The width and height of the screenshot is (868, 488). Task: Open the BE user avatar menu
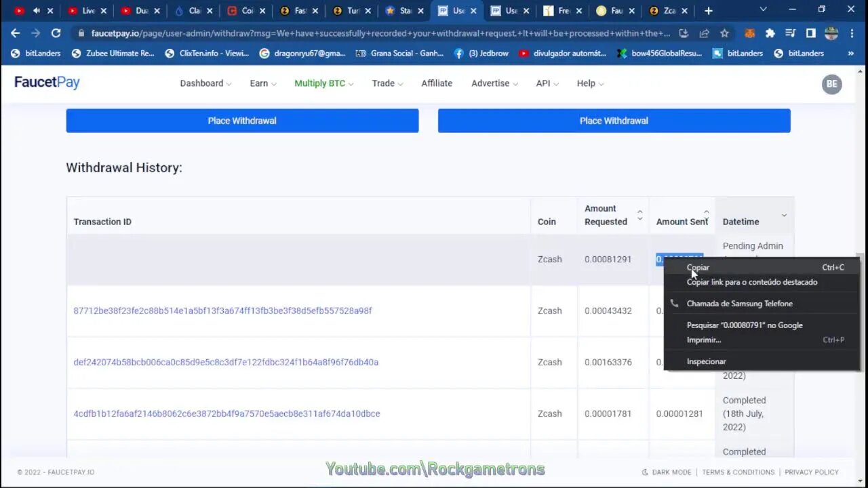pyautogui.click(x=831, y=84)
